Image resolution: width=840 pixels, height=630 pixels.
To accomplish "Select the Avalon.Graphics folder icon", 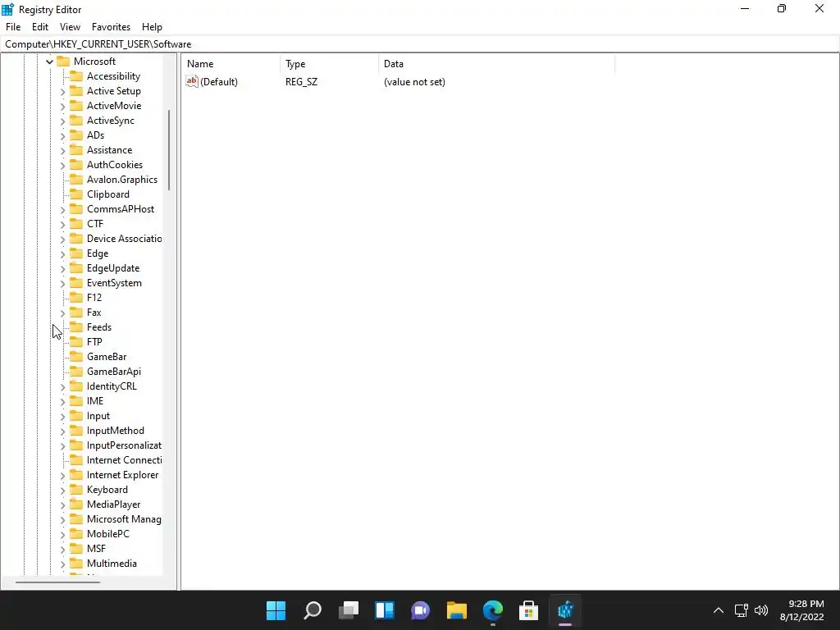I will tap(76, 180).
